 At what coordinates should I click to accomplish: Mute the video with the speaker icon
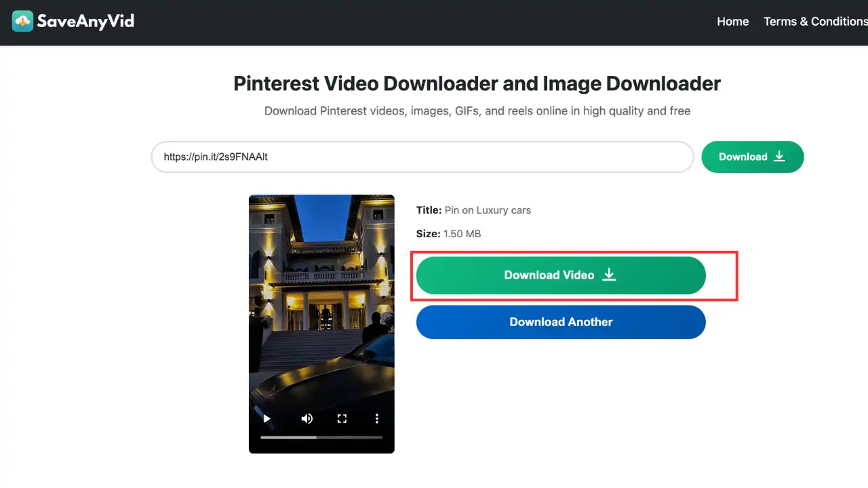(307, 419)
